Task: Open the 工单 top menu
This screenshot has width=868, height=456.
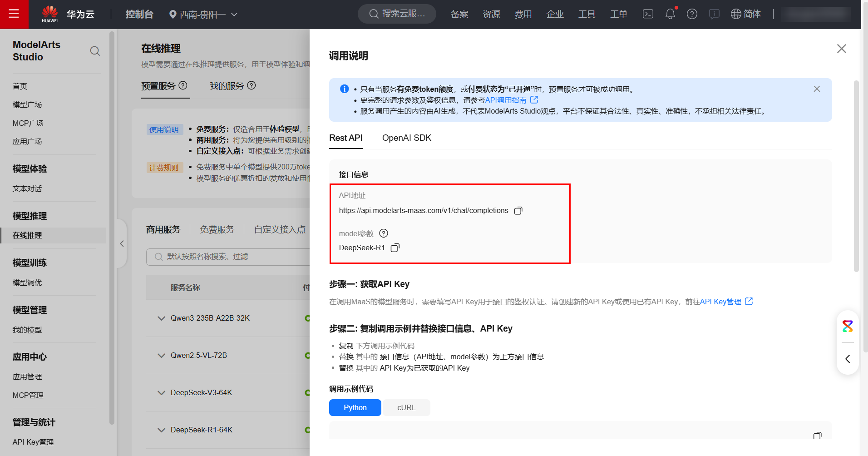Action: tap(618, 14)
